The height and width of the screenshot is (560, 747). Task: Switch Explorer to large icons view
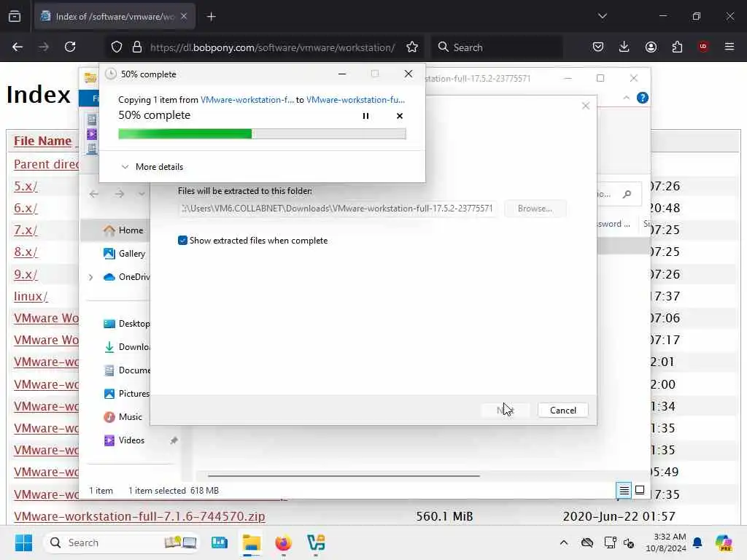tap(640, 490)
